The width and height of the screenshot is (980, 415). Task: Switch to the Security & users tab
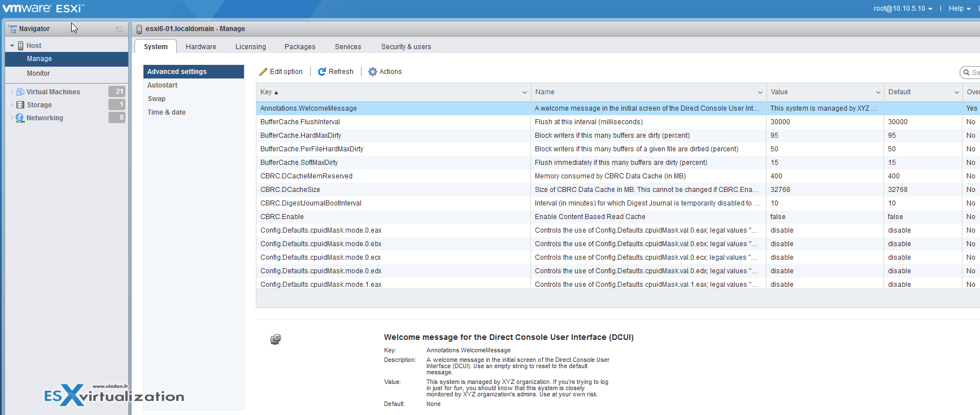click(x=406, y=47)
